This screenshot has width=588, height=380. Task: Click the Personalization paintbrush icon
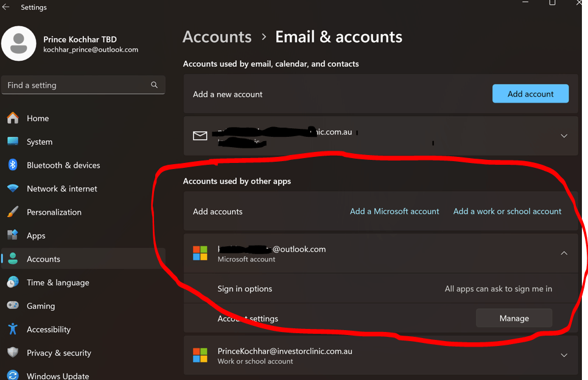13,212
